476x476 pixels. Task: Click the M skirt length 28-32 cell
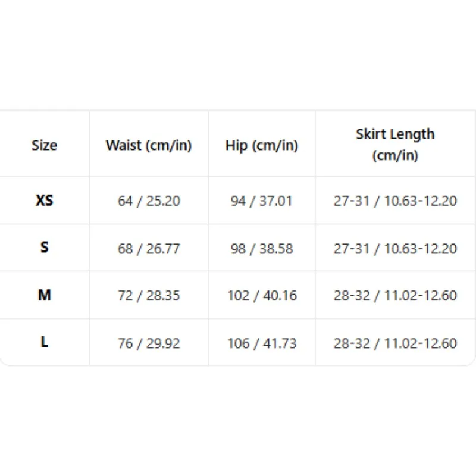[x=395, y=295]
